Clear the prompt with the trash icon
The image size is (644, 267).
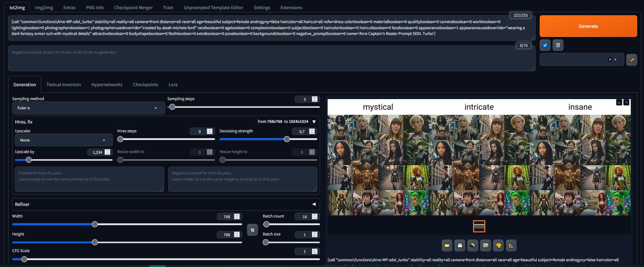(558, 45)
